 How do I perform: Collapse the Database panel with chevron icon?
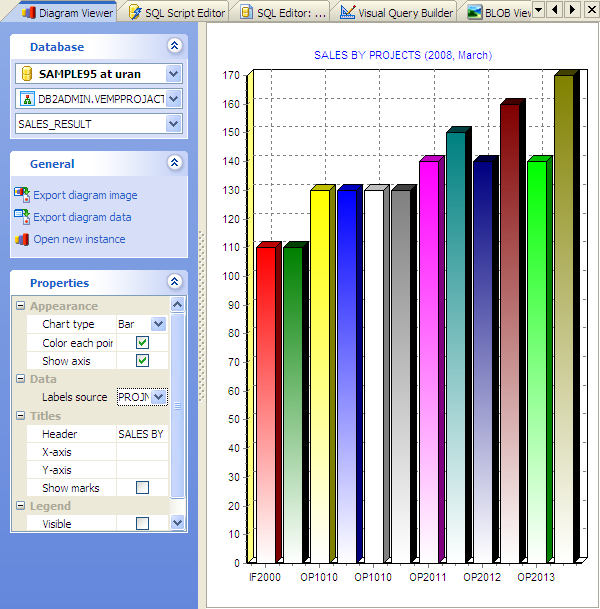coord(175,46)
